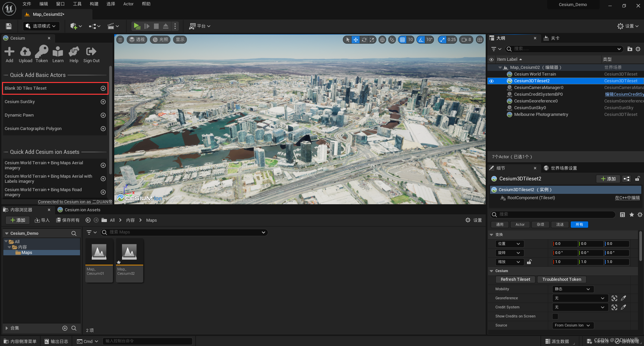Click 添加 in the Details panel

608,179
